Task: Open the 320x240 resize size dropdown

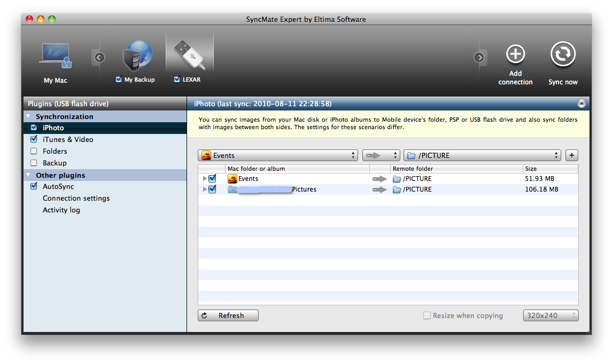Action: (x=550, y=315)
